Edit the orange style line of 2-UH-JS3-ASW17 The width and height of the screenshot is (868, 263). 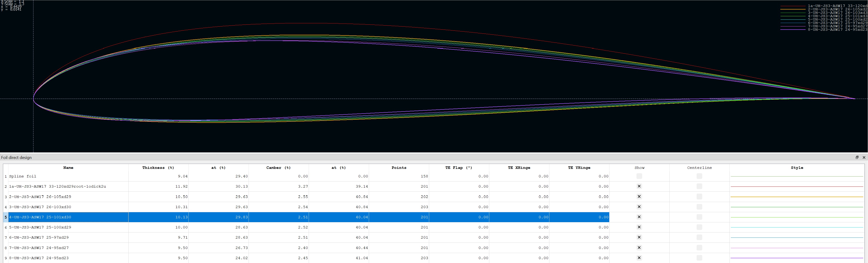(797, 197)
